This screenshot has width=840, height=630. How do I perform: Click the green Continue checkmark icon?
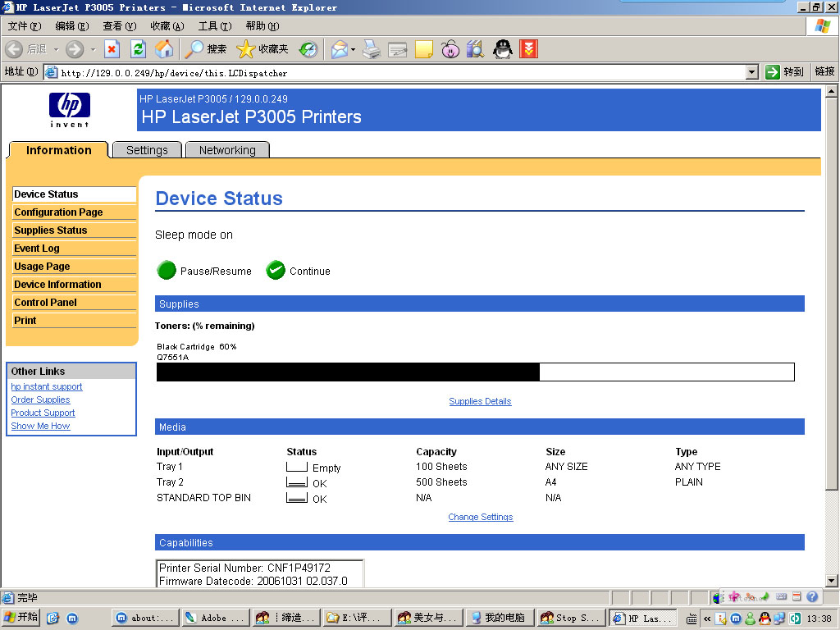tap(276, 271)
